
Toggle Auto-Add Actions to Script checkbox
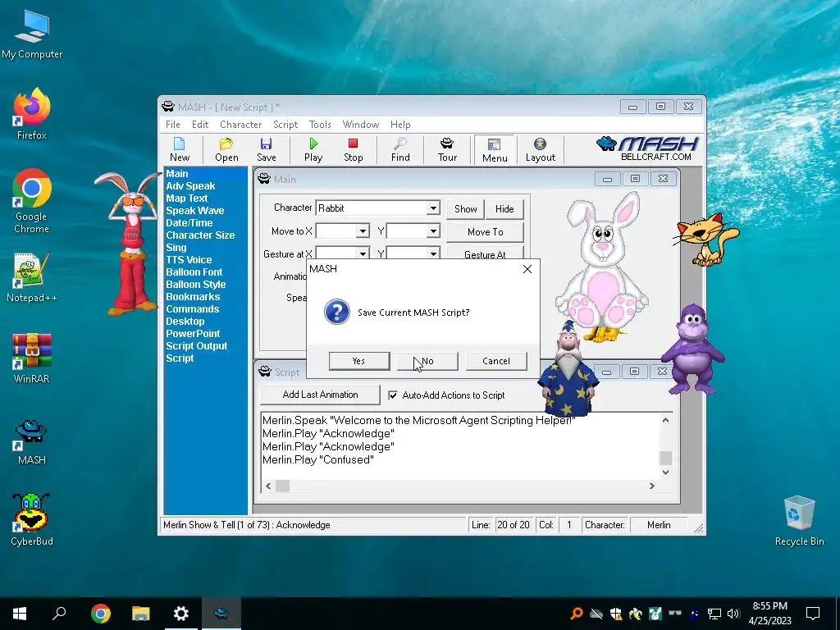click(393, 395)
